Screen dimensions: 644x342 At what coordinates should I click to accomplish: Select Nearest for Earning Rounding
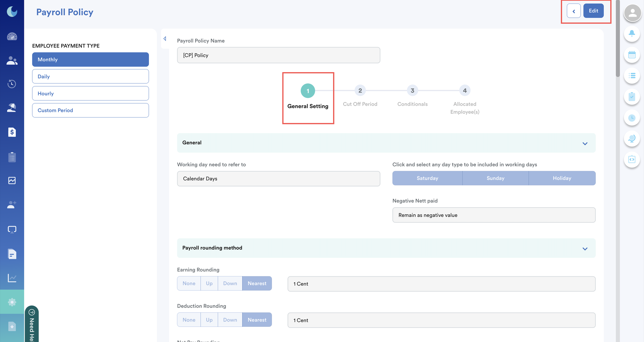pyautogui.click(x=257, y=283)
